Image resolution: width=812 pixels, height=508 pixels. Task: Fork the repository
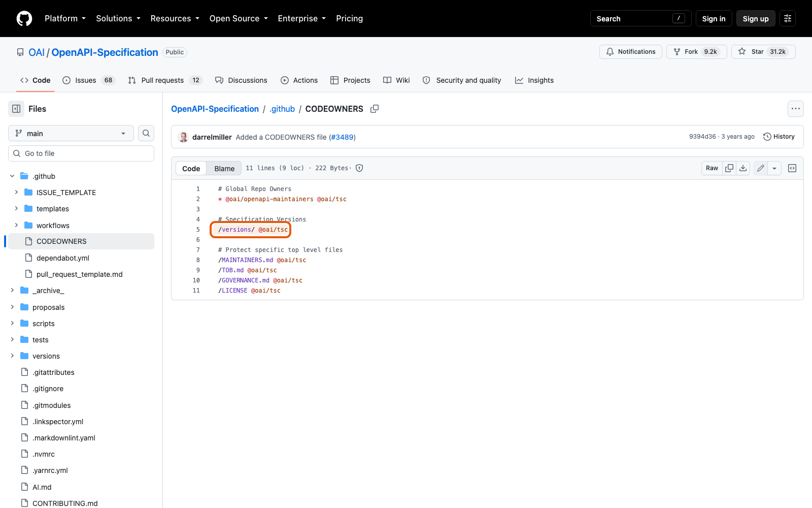click(x=697, y=52)
